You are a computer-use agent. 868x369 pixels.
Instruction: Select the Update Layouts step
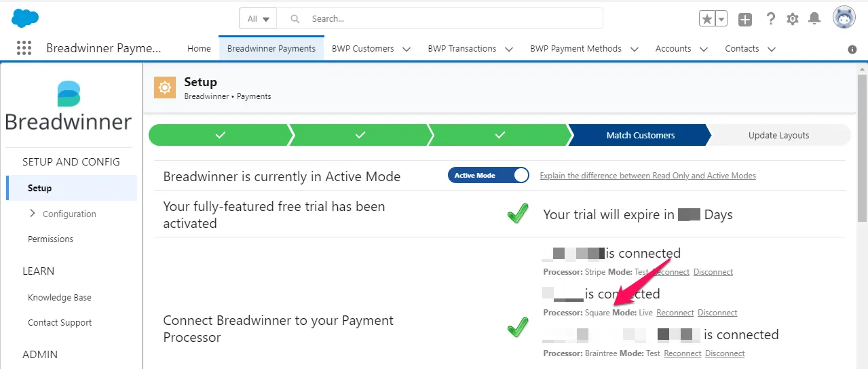tap(778, 135)
